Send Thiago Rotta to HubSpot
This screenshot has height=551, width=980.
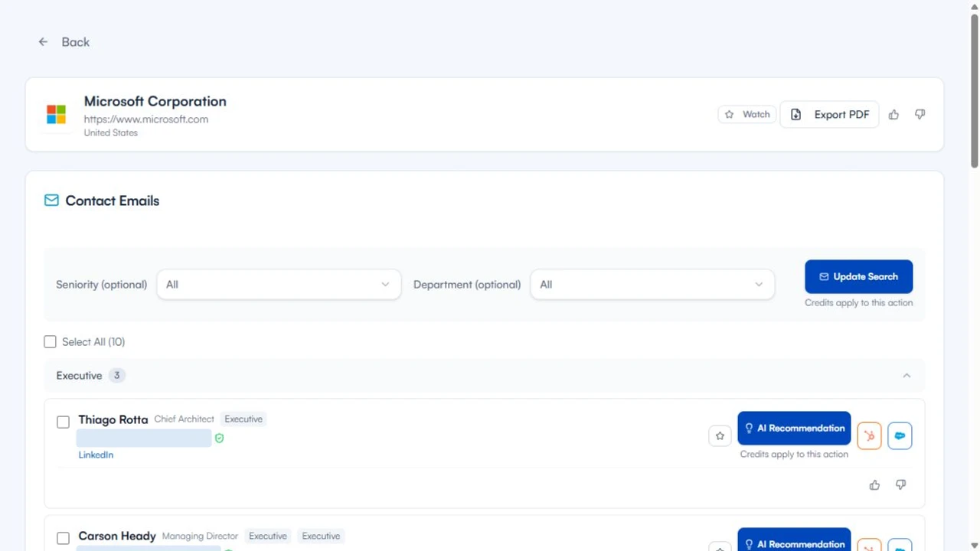(x=869, y=435)
